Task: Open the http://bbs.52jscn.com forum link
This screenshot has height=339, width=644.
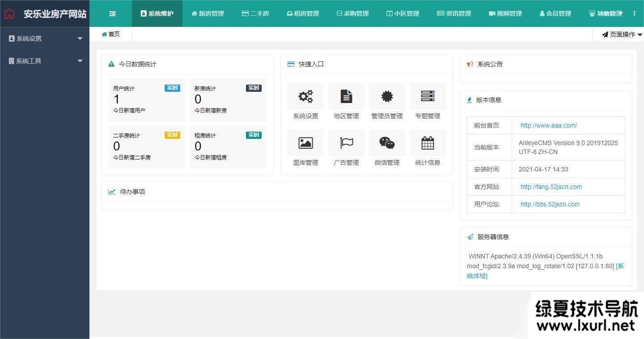Action: [x=550, y=204]
